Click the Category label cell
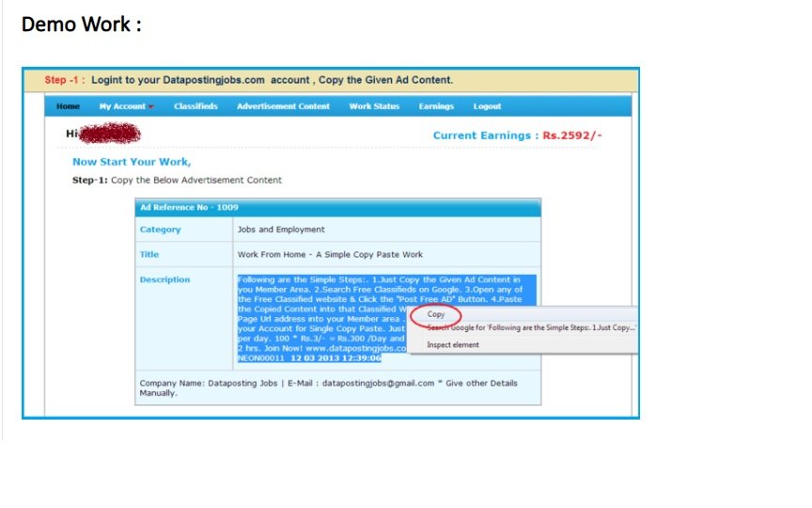812x508 pixels. click(184, 230)
